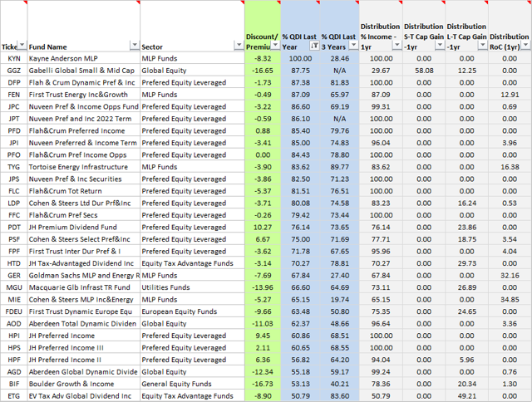
Task: Open the Discount/Premium column filter dropdown
Action: coord(275,45)
